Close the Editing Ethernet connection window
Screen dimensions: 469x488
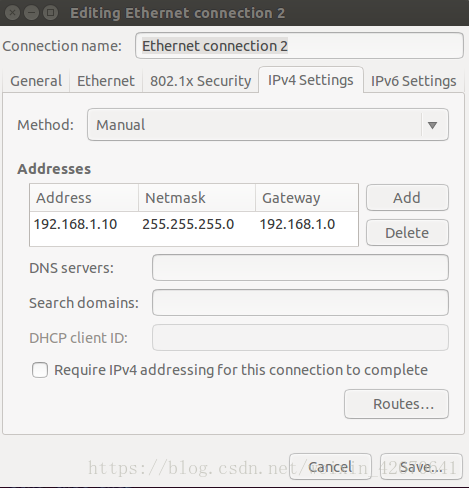12,13
